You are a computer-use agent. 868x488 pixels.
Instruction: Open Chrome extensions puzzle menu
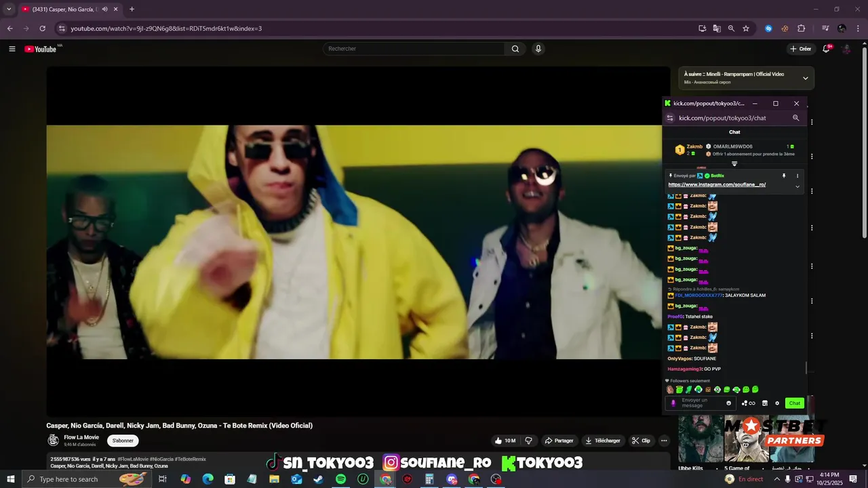(x=802, y=28)
